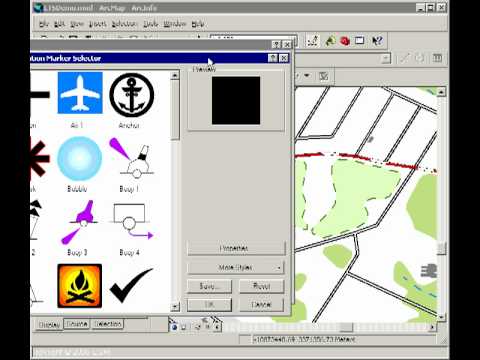Click Cancel in the symbol selector
Viewport: 480px width, 360px height.
click(x=262, y=305)
